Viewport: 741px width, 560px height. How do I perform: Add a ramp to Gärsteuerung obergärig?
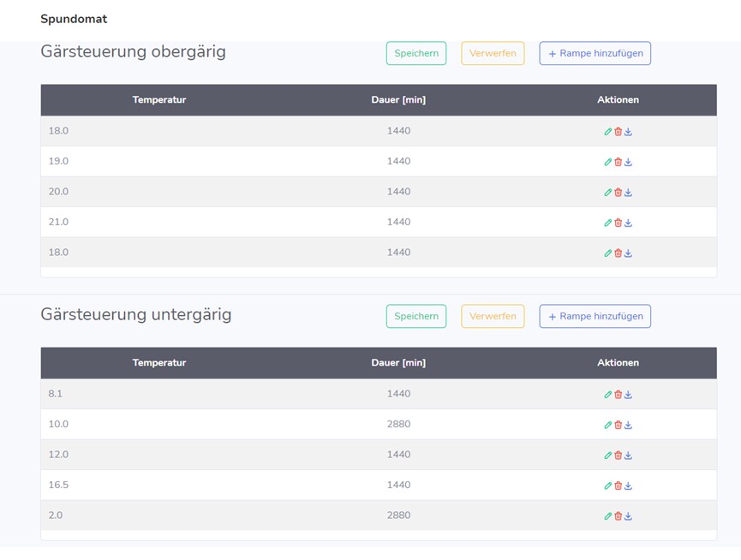(x=595, y=53)
